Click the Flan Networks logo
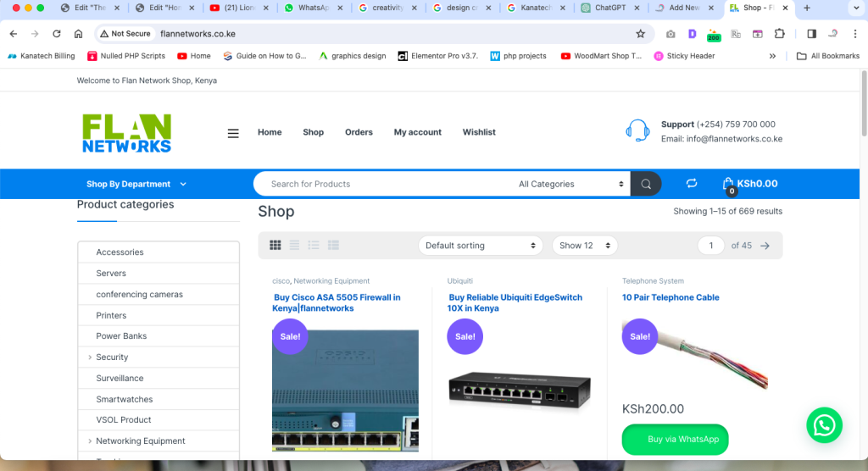Viewport: 868px width, 471px height. pos(127,133)
